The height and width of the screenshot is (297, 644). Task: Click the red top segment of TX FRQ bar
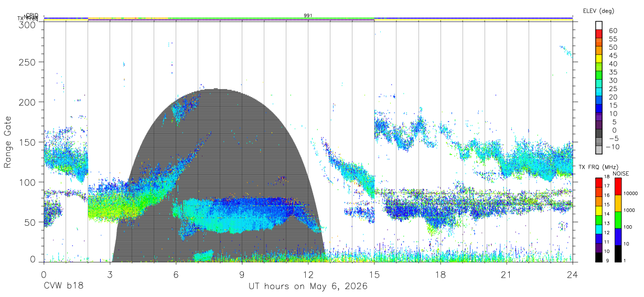point(599,183)
